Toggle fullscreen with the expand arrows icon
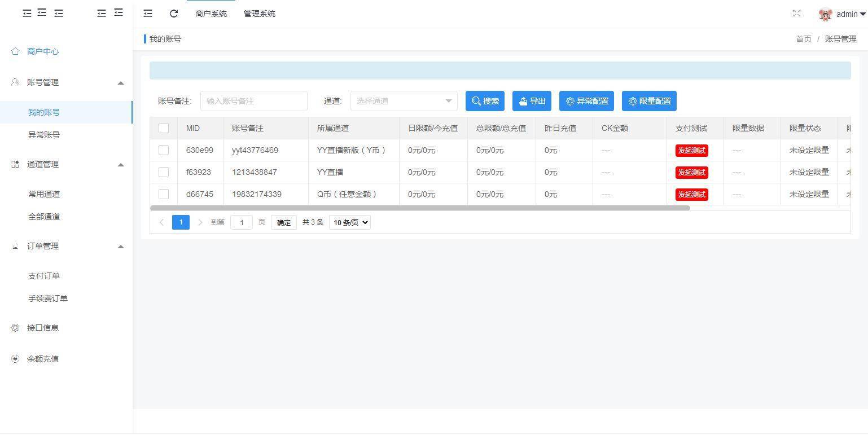This screenshot has width=868, height=435. click(797, 13)
